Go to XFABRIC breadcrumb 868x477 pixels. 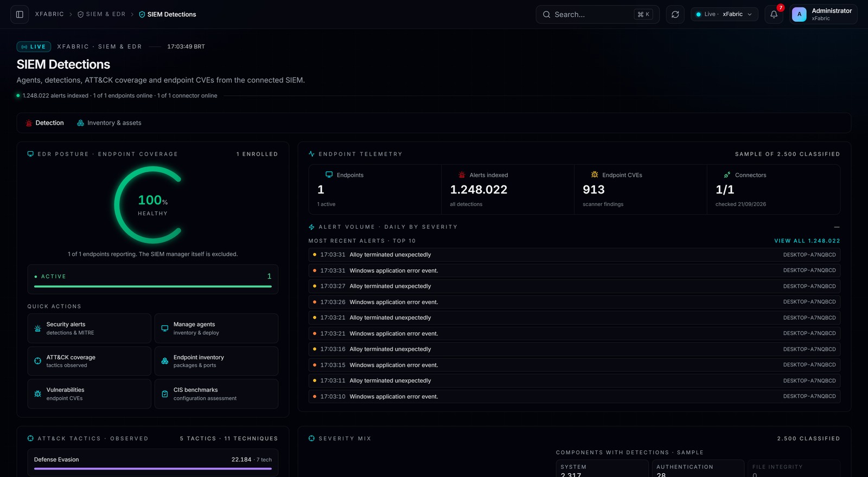pos(49,14)
